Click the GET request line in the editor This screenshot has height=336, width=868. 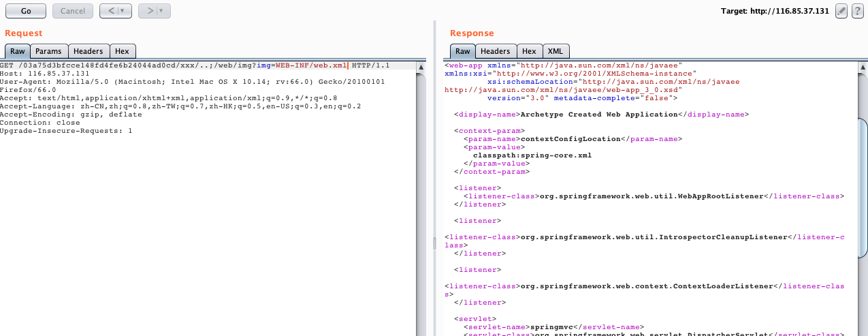click(170, 65)
